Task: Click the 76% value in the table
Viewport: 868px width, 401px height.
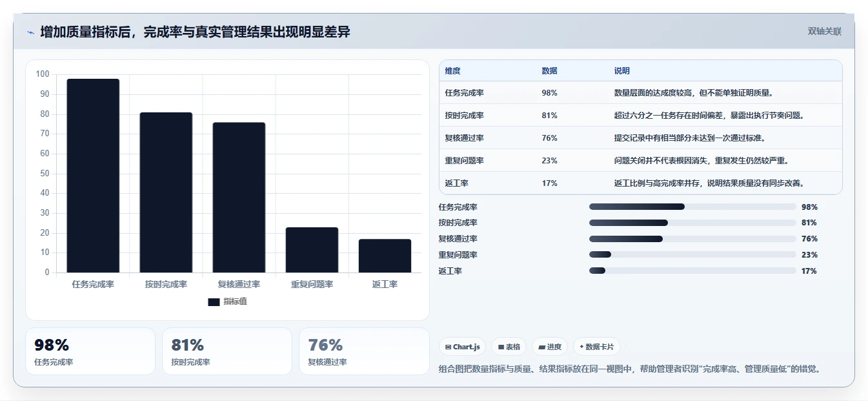Action: pyautogui.click(x=550, y=138)
